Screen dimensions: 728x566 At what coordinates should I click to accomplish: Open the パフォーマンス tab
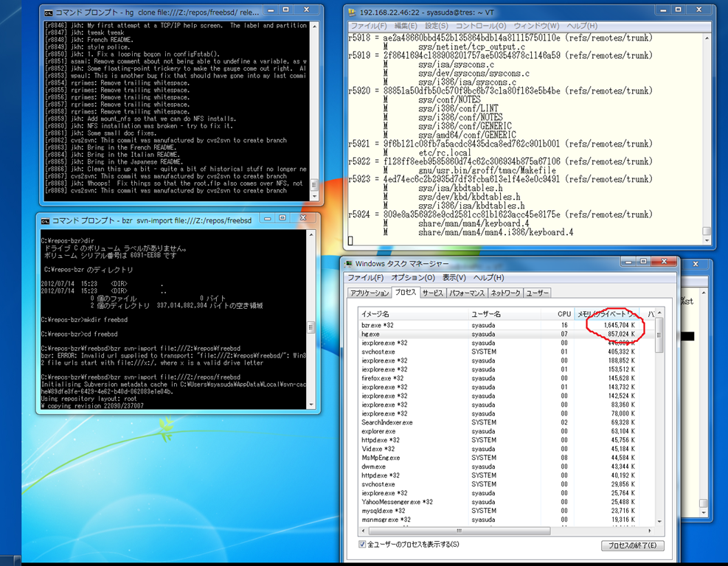coord(467,293)
